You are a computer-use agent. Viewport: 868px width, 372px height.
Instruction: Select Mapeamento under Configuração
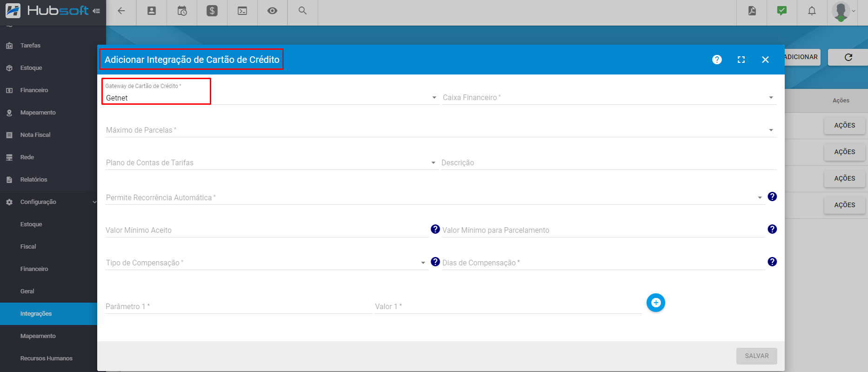pos(48,336)
